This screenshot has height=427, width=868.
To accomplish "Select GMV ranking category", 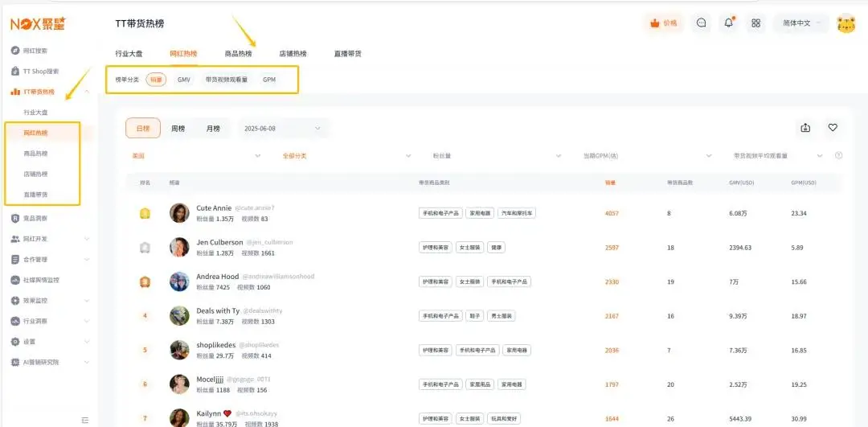I will tap(184, 80).
